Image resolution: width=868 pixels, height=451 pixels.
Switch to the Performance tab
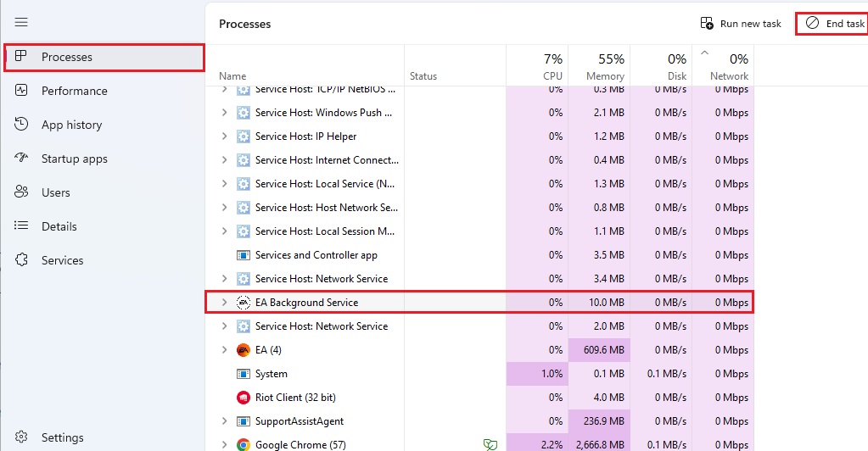[74, 91]
